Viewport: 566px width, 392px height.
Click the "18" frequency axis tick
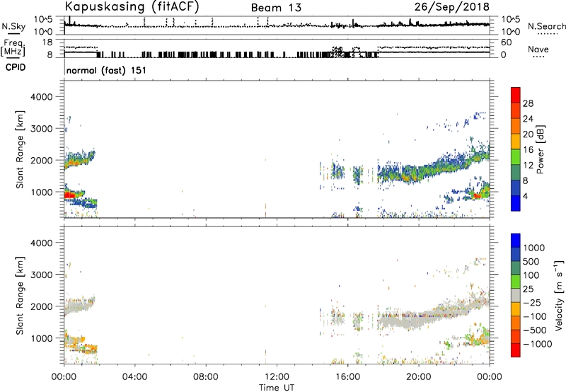(47, 42)
